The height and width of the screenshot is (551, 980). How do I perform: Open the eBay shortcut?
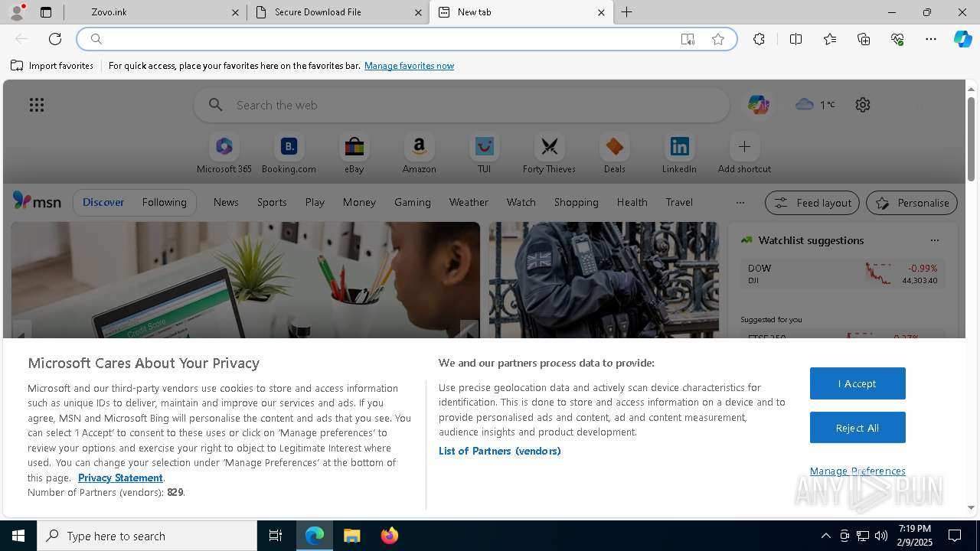[x=354, y=153]
